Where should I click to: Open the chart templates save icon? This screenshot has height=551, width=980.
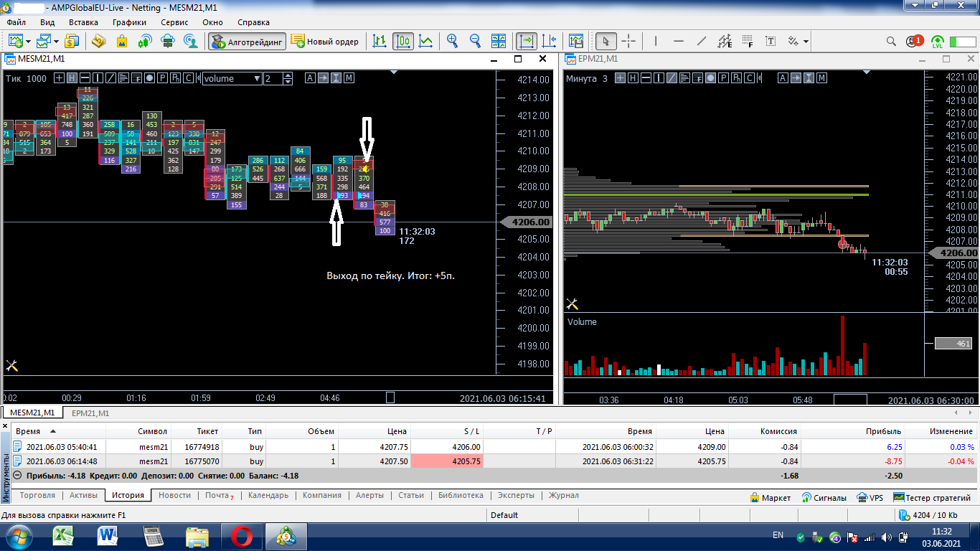(x=576, y=41)
